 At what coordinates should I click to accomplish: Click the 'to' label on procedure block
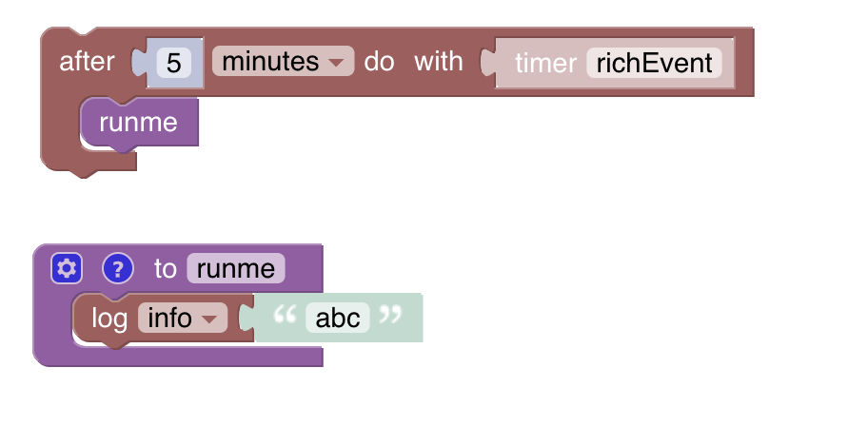(166, 268)
